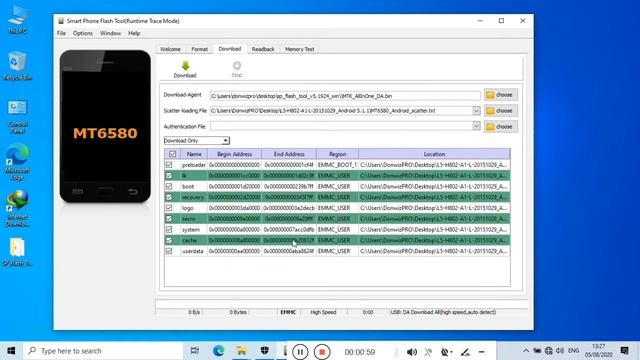Open the File menu
Viewport: 640px width, 360px height.
[x=61, y=33]
